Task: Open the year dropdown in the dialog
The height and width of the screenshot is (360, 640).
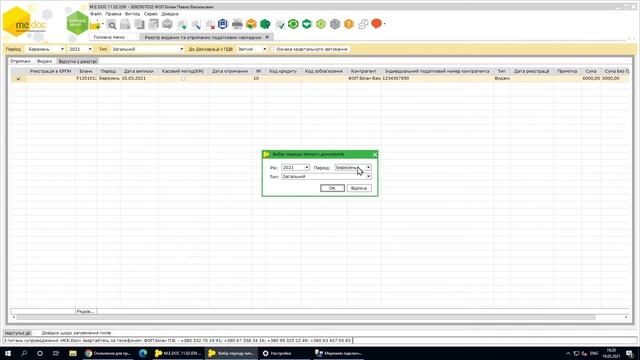Action: 307,167
